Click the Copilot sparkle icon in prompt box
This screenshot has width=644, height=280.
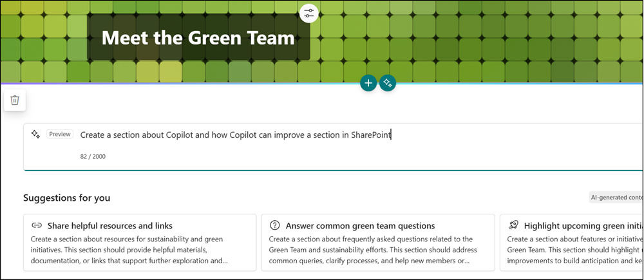pyautogui.click(x=36, y=134)
